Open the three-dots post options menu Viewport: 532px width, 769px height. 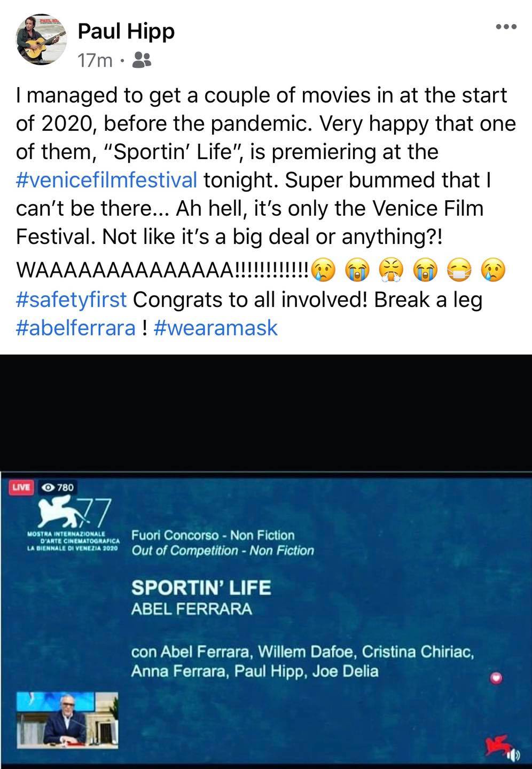506,27
